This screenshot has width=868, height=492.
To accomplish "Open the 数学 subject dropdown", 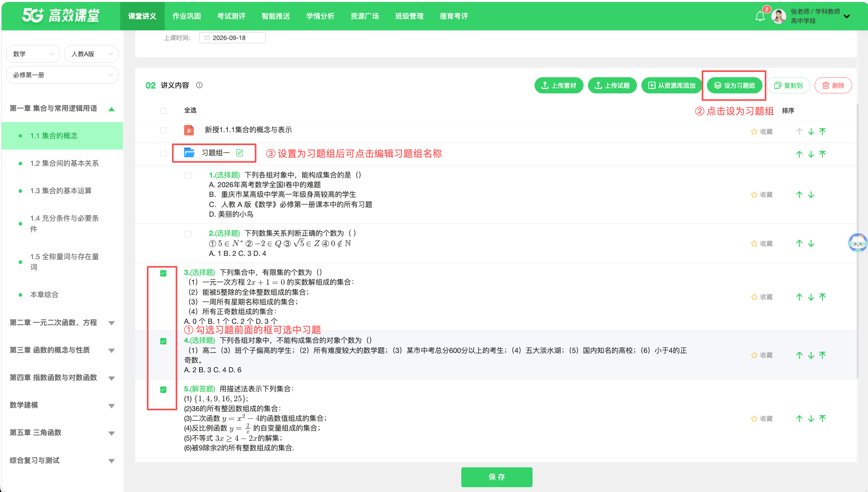I will tap(33, 54).
